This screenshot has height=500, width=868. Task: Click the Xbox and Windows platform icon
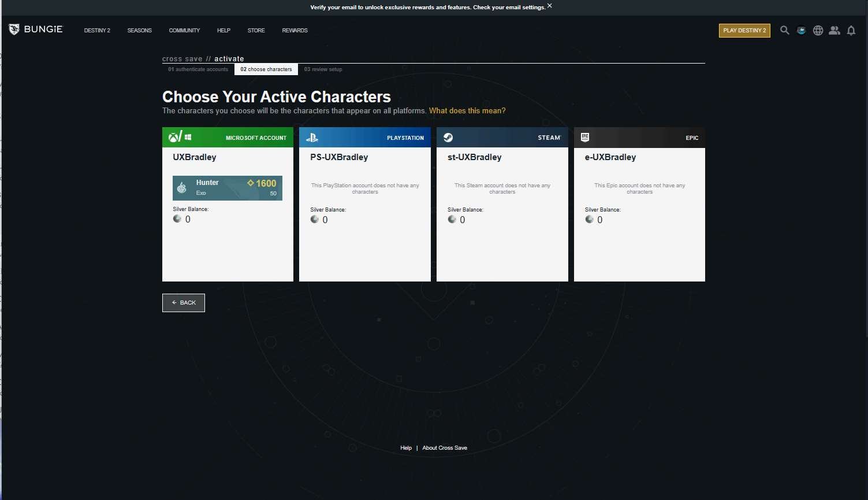click(180, 137)
